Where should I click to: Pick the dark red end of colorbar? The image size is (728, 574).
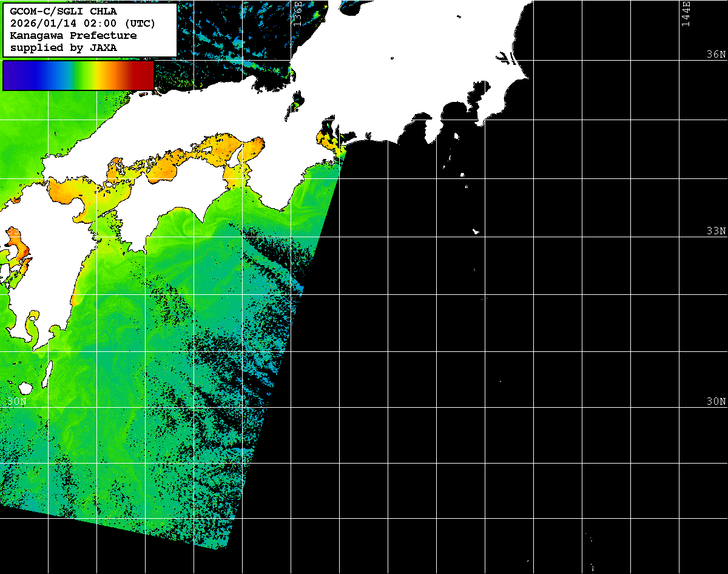tap(146, 75)
